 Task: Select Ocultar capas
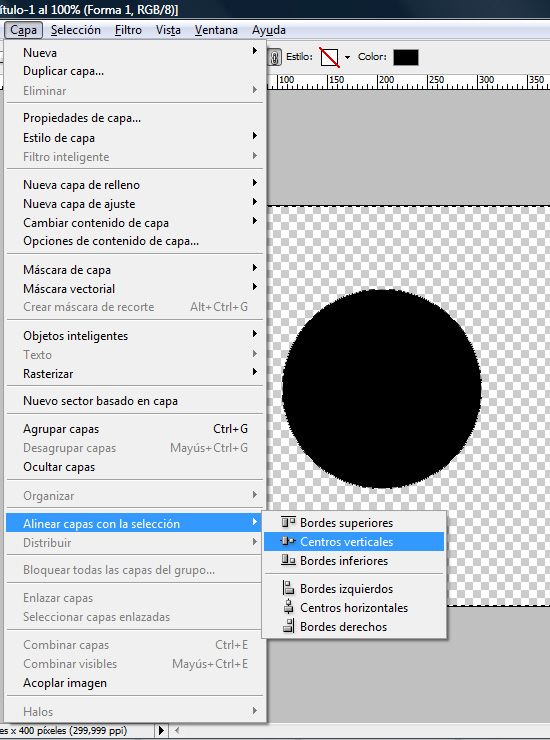pyautogui.click(x=135, y=467)
